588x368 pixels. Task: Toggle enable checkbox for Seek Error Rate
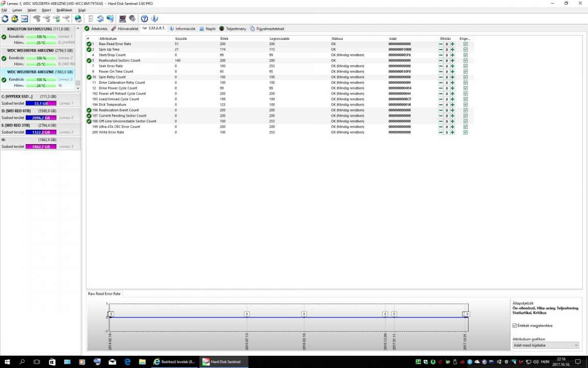pos(465,66)
